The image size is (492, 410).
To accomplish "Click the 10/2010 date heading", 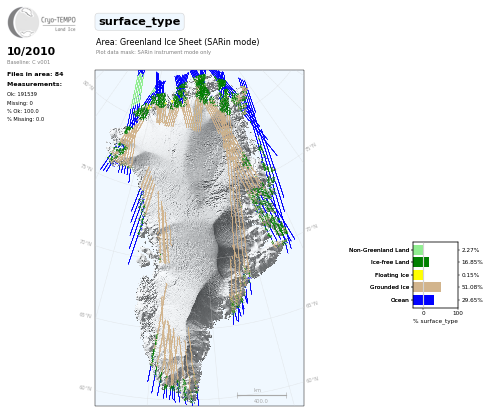I will 31,51.
